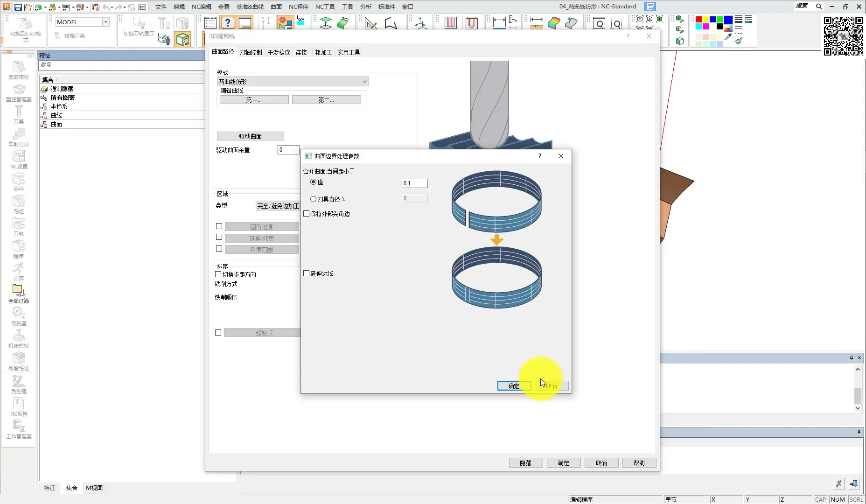Click the 驱动曲面 button
Viewport: 866px width, 504px height.
250,136
